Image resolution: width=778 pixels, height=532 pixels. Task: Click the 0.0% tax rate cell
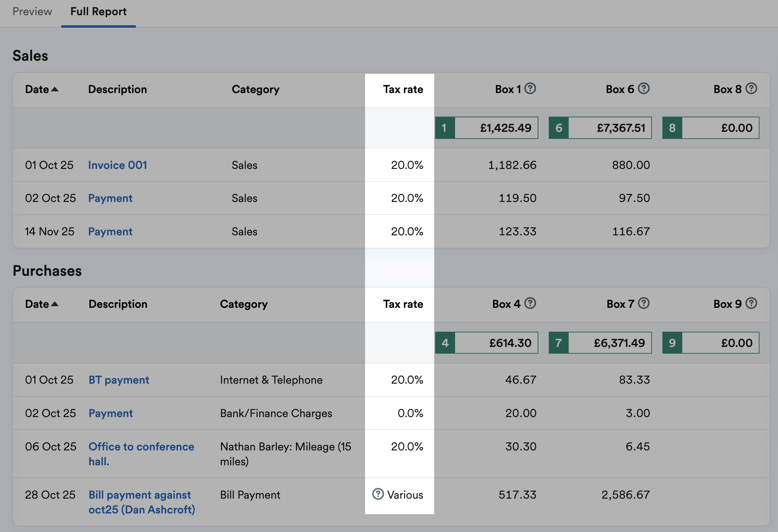pos(410,413)
